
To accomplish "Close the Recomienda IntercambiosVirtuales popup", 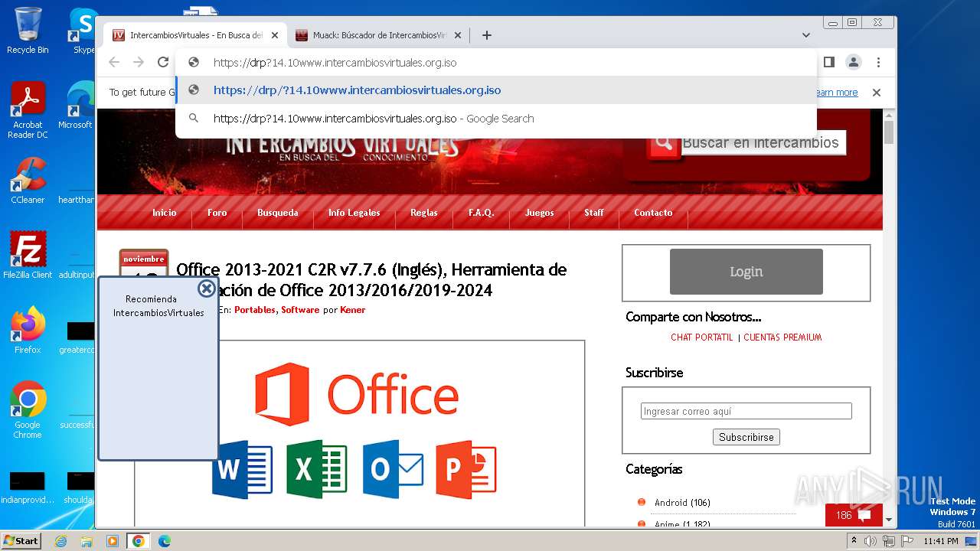I will 206,289.
